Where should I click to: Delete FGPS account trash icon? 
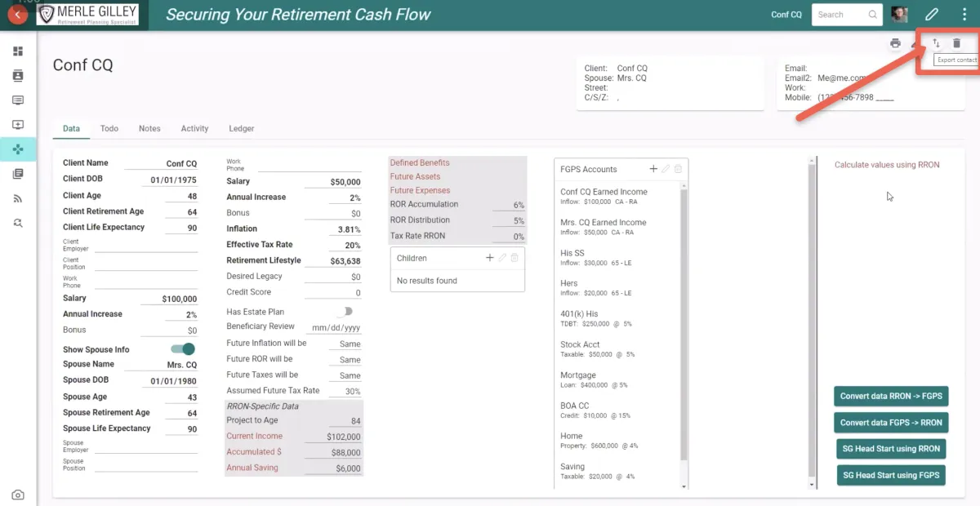point(678,169)
